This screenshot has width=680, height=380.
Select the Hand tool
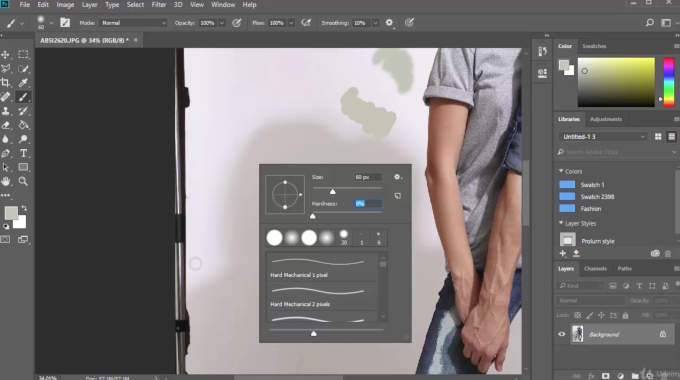6,181
